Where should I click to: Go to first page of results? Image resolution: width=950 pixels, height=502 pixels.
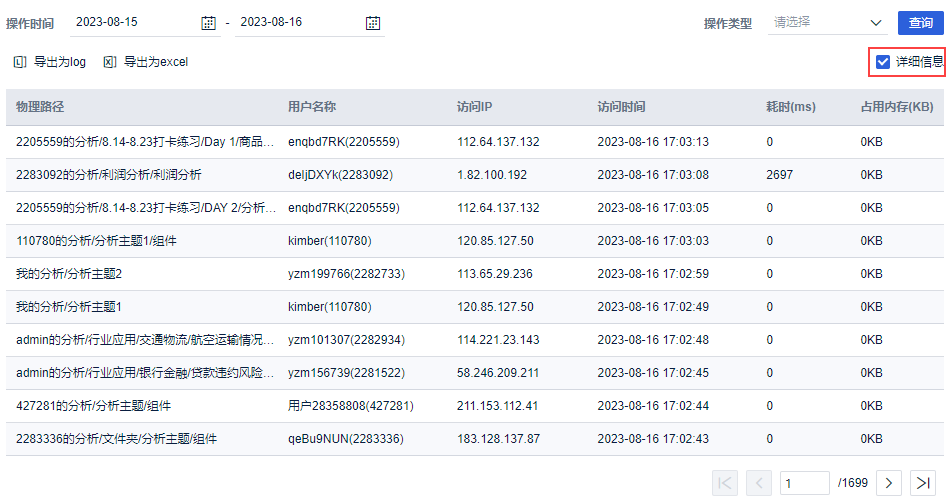pos(726,483)
